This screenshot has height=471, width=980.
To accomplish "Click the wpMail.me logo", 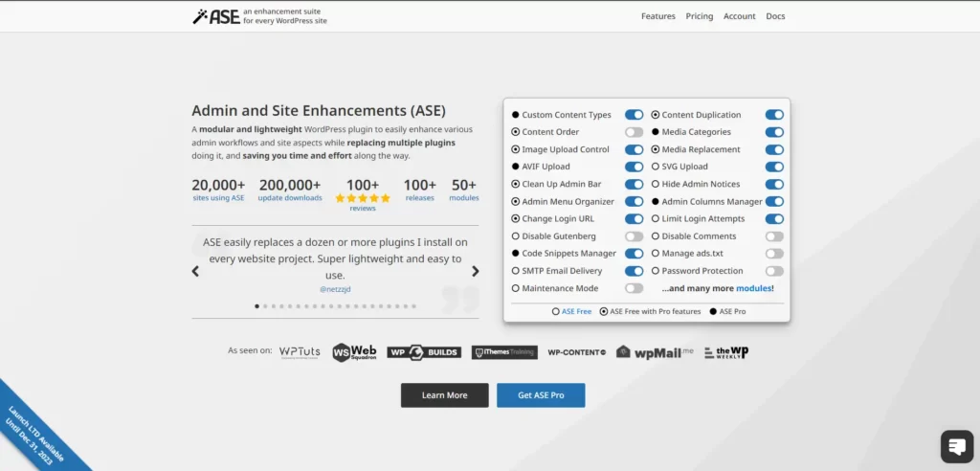I will [655, 352].
